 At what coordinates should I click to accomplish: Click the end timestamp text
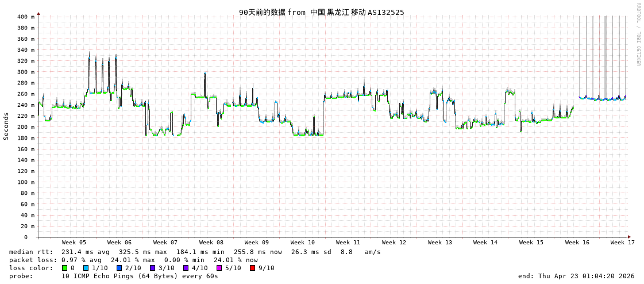click(576, 276)
